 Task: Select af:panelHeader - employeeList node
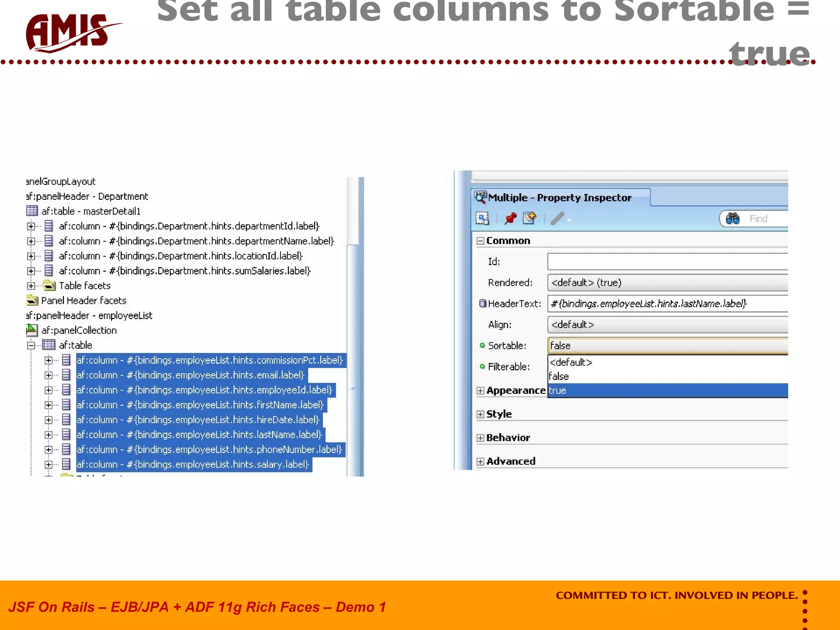(x=89, y=315)
